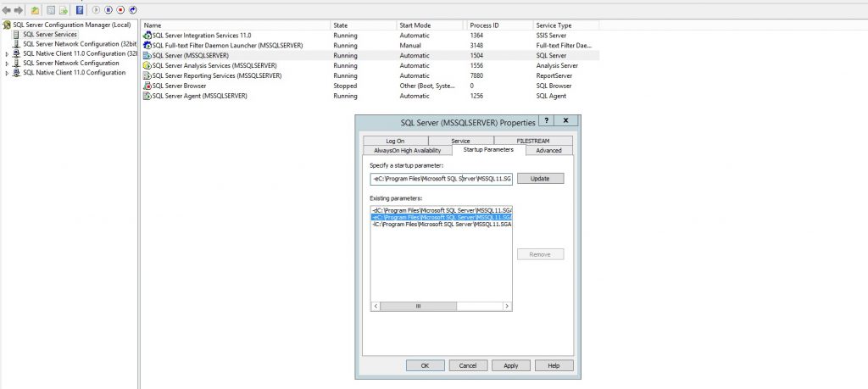Click the Cancel button
Viewport: 868px width, 389px height.
(x=468, y=366)
